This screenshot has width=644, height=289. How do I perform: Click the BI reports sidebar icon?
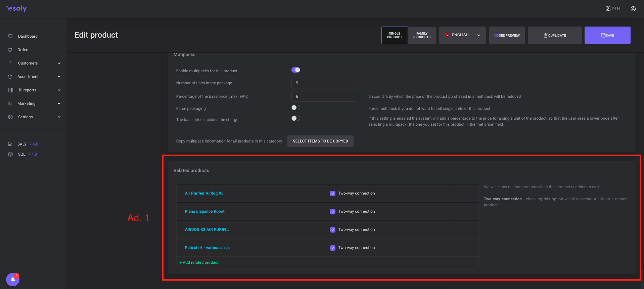coord(11,90)
